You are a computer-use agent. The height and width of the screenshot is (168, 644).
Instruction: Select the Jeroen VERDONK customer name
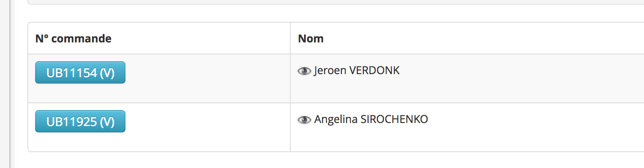357,71
